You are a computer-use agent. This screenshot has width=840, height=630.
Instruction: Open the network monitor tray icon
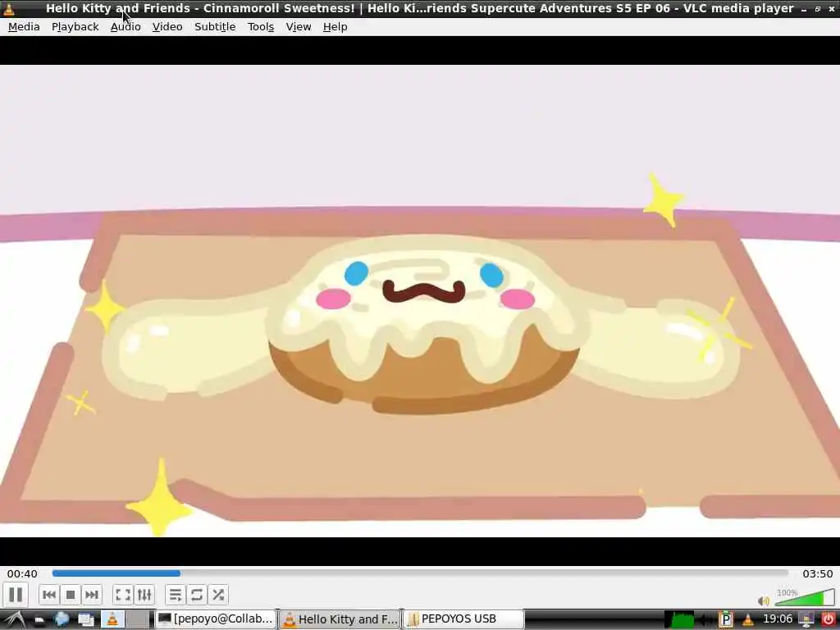click(x=806, y=620)
